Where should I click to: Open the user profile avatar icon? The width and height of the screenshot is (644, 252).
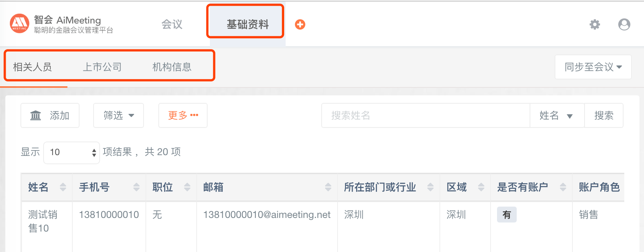[x=624, y=25]
